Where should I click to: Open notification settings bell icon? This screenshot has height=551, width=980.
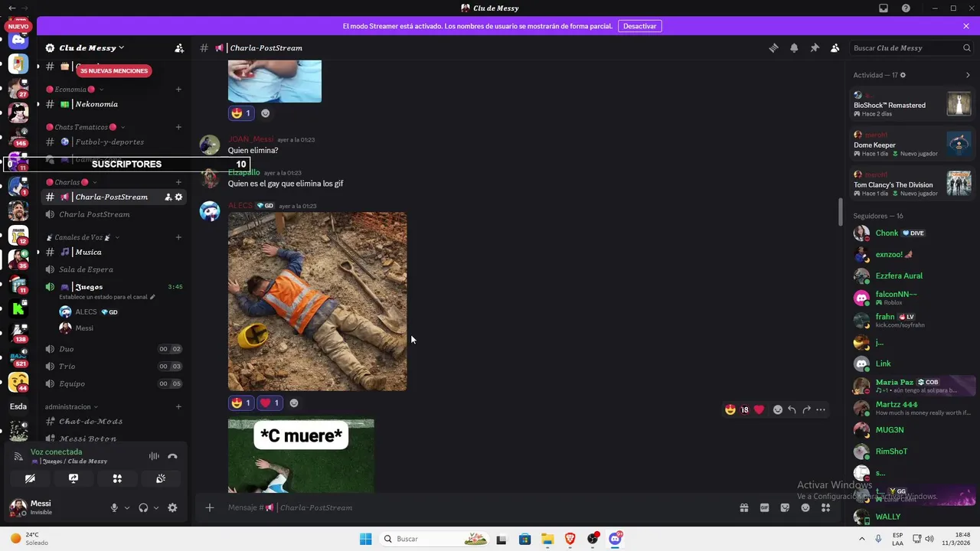(794, 47)
